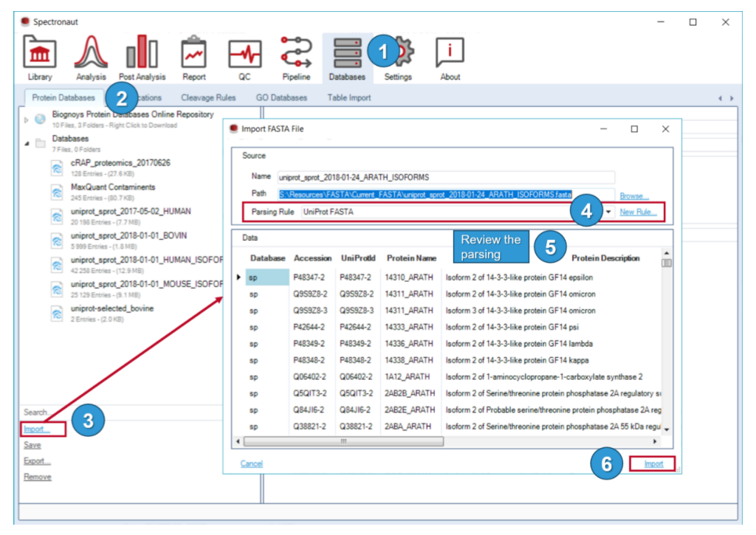Click the Export... link in the left panel

click(x=37, y=460)
